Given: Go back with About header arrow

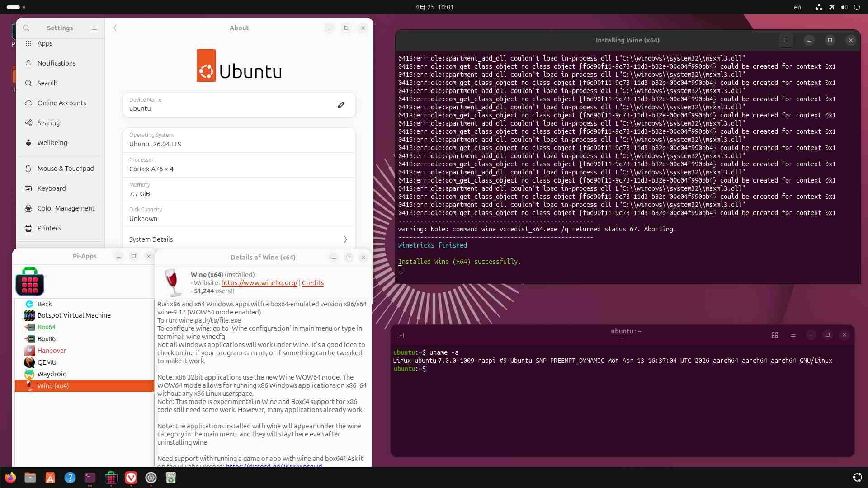Looking at the screenshot, I should [115, 28].
